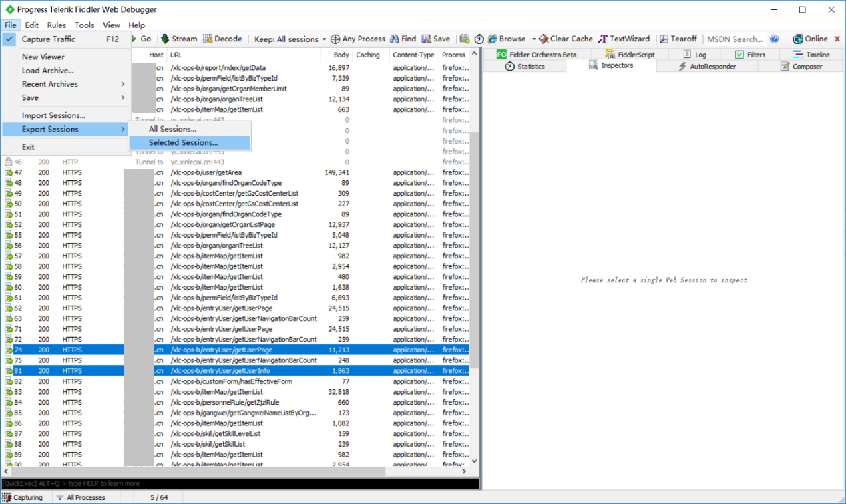This screenshot has width=846, height=504.
Task: Click Clear Cache in the toolbar
Action: pos(566,39)
